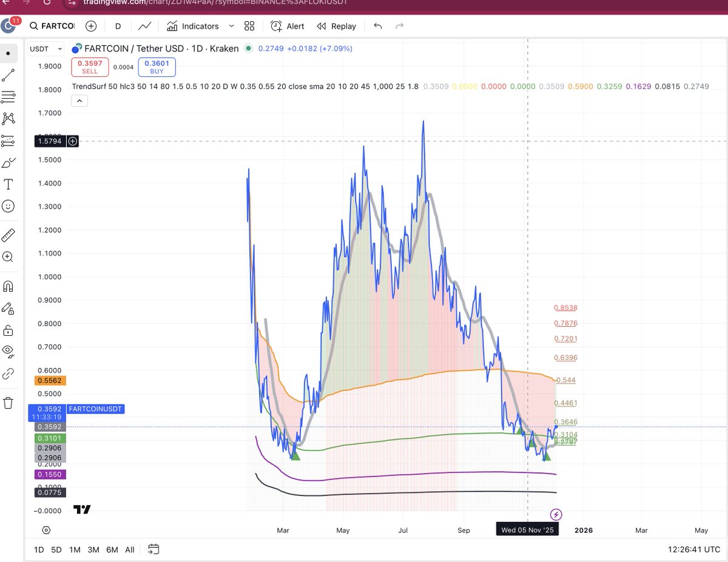Open the Go to date calendar
The image size is (728, 562).
coord(153,550)
